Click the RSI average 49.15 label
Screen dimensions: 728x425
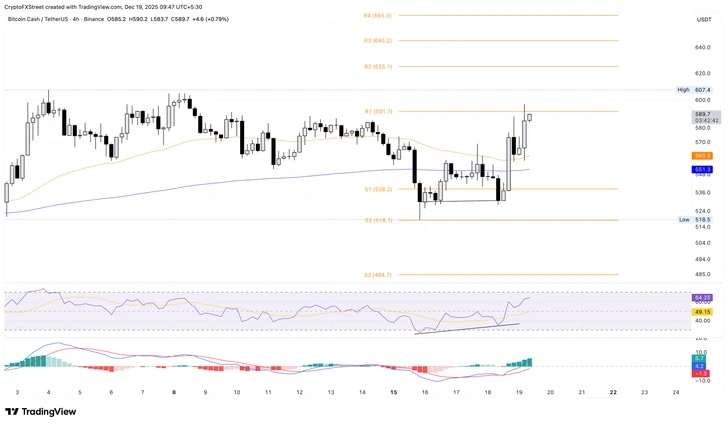click(x=702, y=312)
